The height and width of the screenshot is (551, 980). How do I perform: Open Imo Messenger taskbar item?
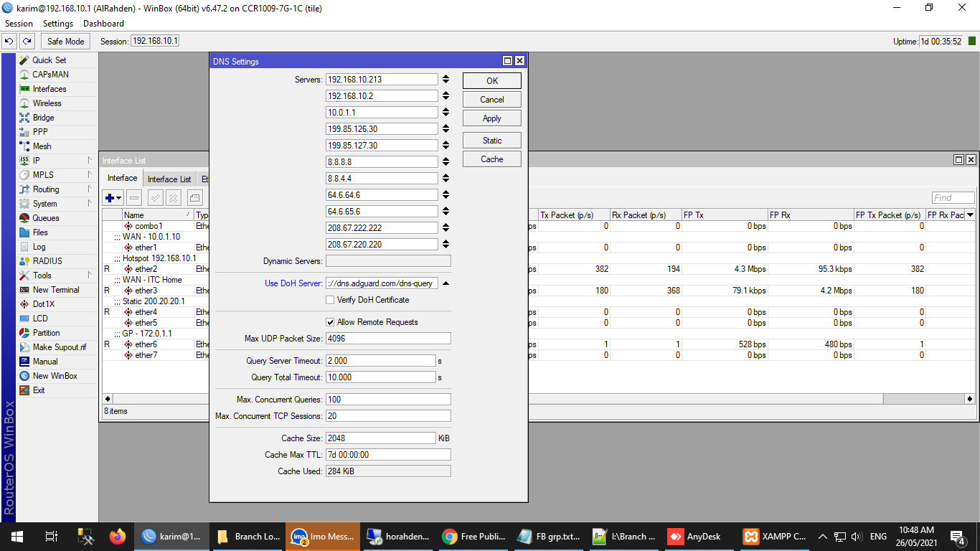(x=322, y=536)
